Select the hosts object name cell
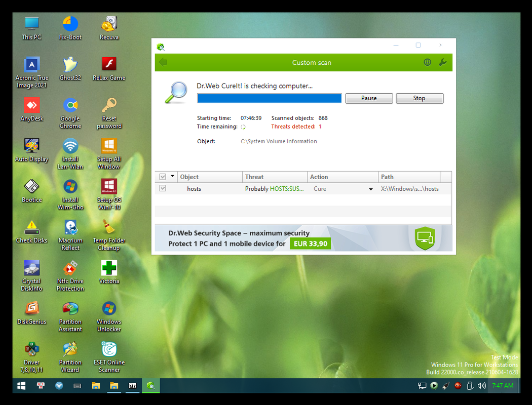 tap(194, 189)
